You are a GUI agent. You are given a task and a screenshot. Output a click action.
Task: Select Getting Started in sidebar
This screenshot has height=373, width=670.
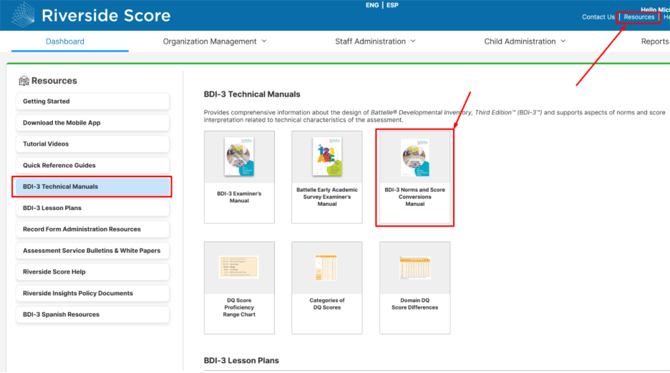pyautogui.click(x=92, y=101)
